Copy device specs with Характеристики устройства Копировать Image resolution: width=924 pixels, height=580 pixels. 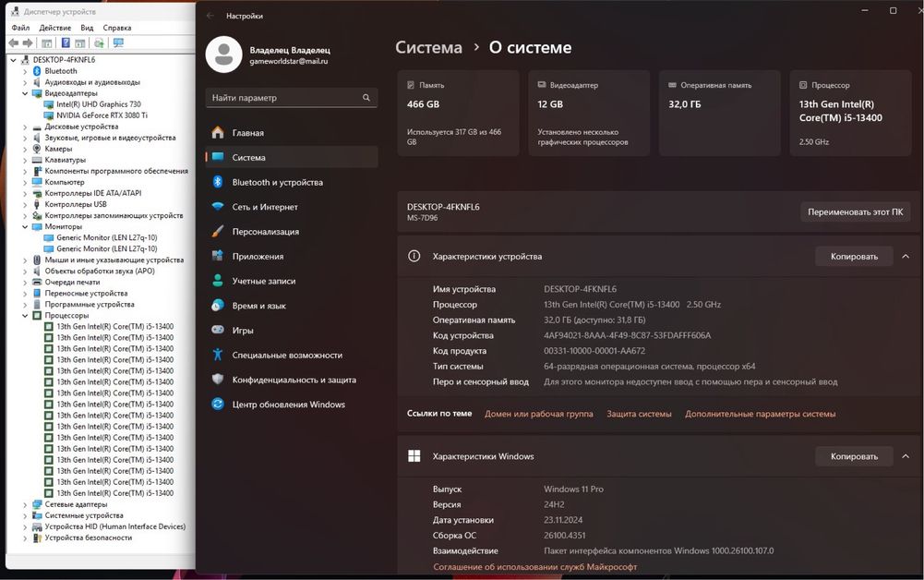[x=855, y=257]
